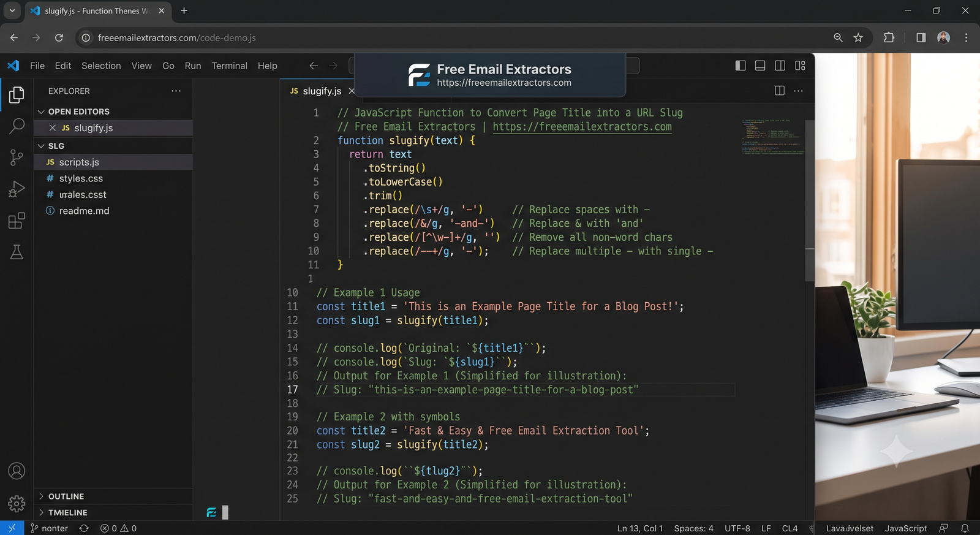980x535 pixels.
Task: Open the Extensions view
Action: [x=17, y=221]
